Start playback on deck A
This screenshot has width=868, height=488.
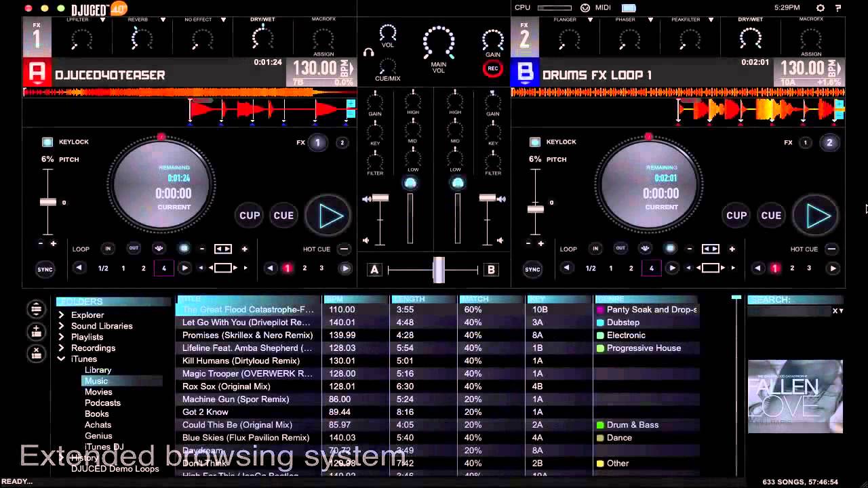click(x=328, y=216)
